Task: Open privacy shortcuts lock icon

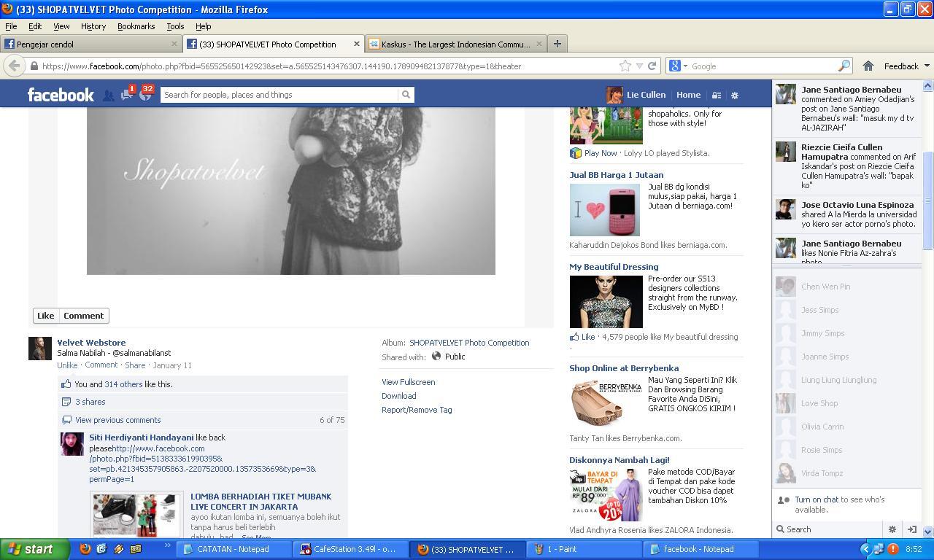Action: (717, 95)
